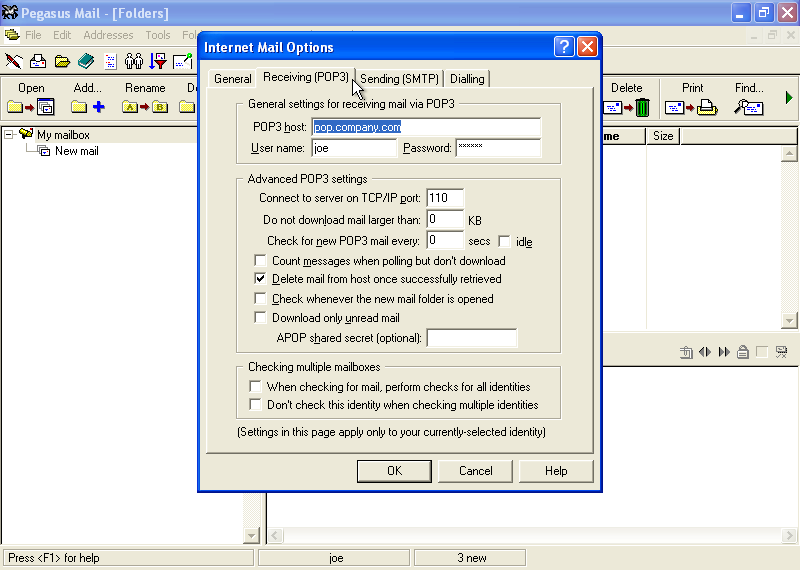Image resolution: width=800 pixels, height=570 pixels.
Task: Click the Pegasus Mail title bar app icon
Action: point(10,12)
